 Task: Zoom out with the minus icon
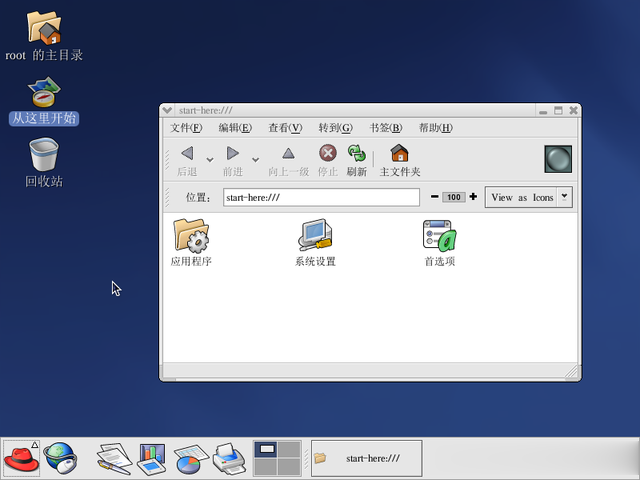434,197
